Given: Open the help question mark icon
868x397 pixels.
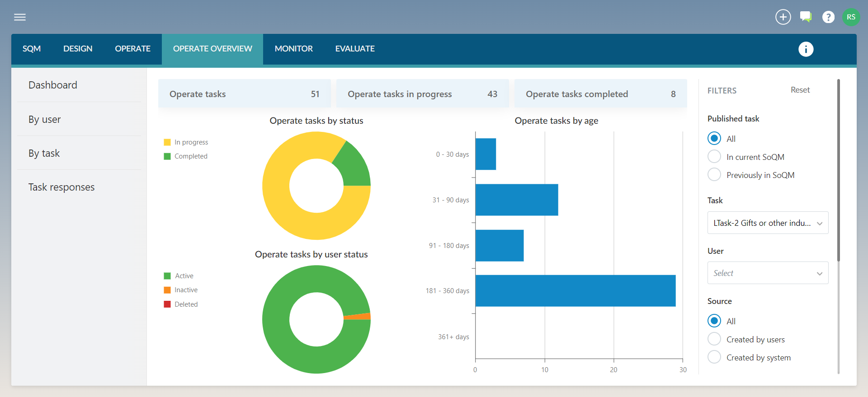Looking at the screenshot, I should [828, 17].
